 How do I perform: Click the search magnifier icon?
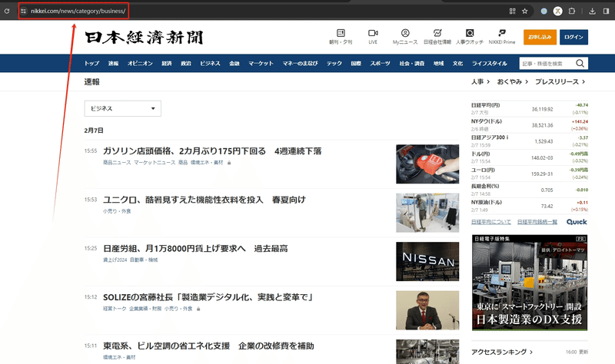(x=580, y=63)
